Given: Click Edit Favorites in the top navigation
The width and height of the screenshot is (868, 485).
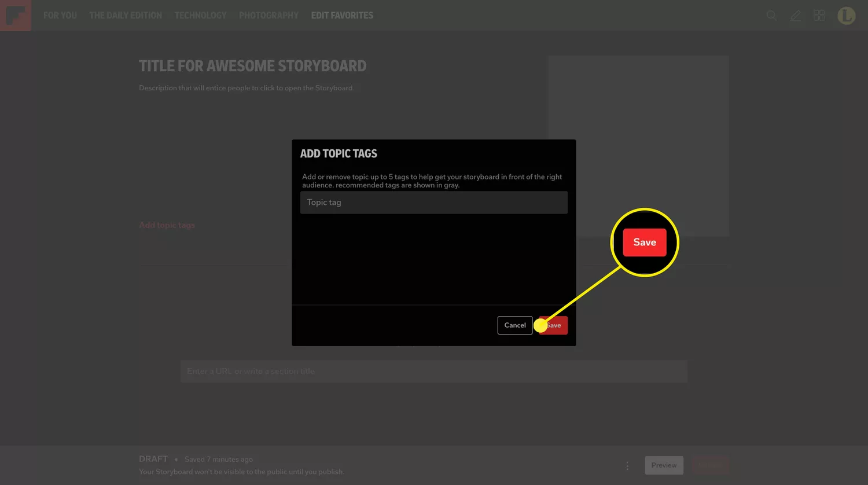Looking at the screenshot, I should [342, 16].
